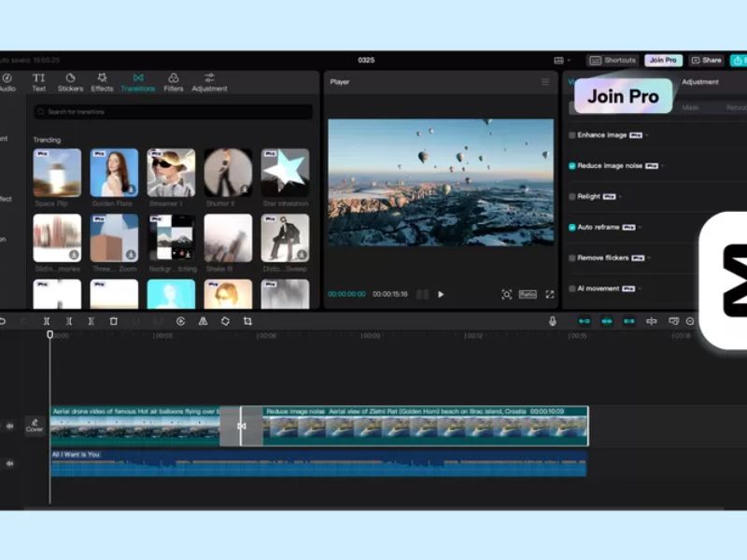Select the Crop tool icon
This screenshot has width=747, height=560.
click(247, 321)
